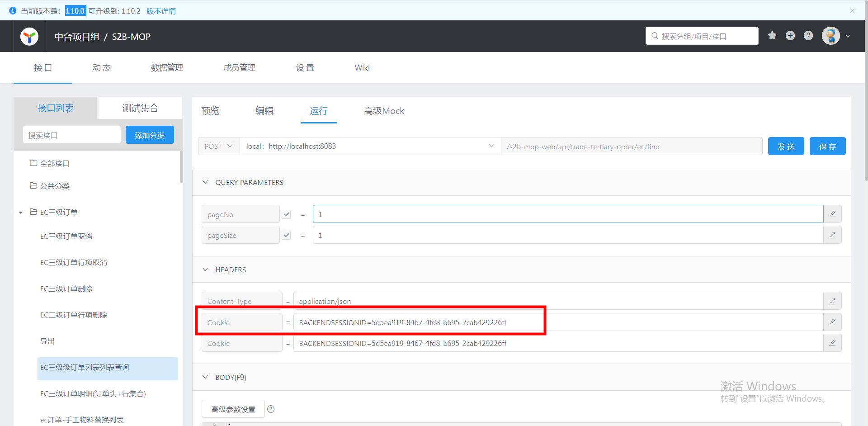Viewport: 868px width, 426px height.
Task: Open the 版本详情 link in version banner
Action: coord(161,10)
